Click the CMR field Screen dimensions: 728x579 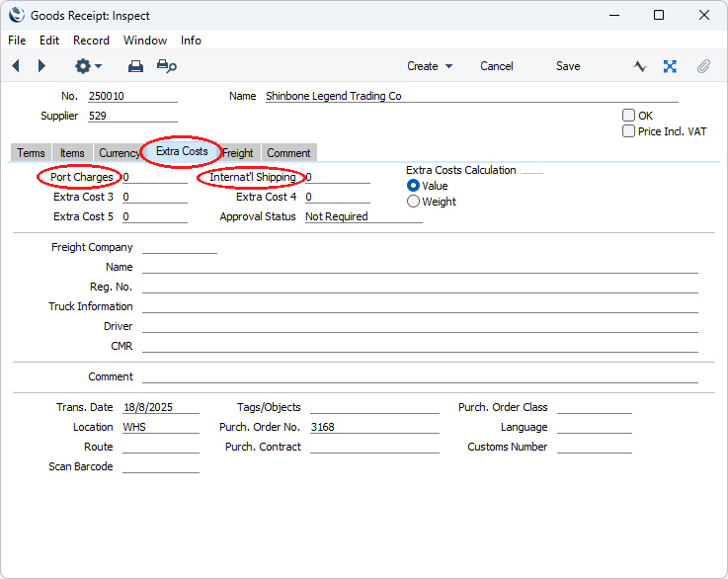tap(420, 346)
